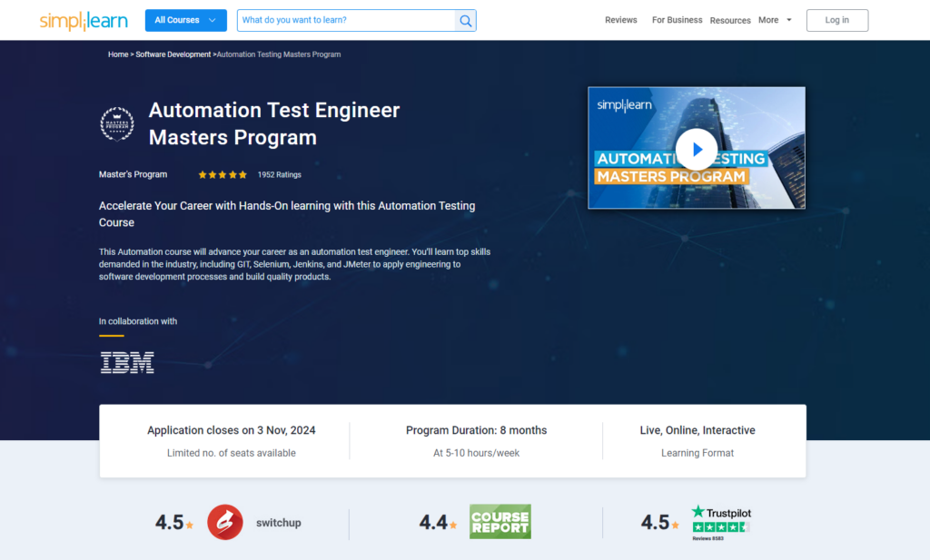Viewport: 930px width, 560px height.
Task: Click 'Learning Format' text
Action: click(x=697, y=453)
